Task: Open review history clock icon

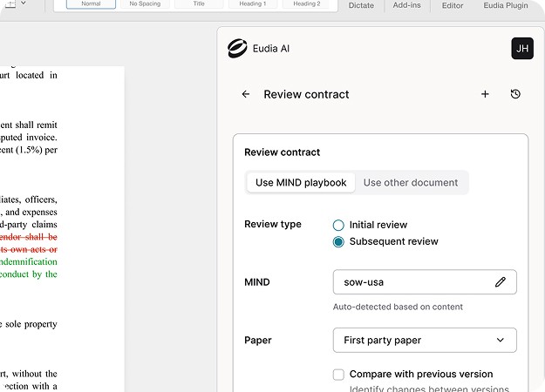Action: (x=515, y=94)
